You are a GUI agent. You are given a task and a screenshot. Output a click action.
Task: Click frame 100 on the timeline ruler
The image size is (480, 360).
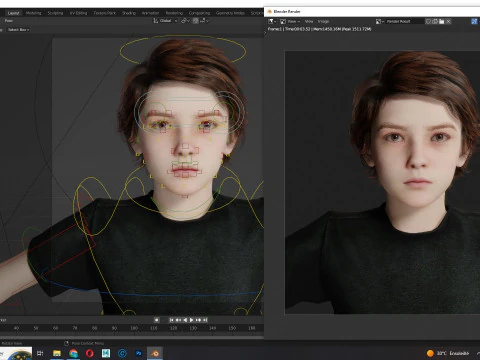(134, 328)
